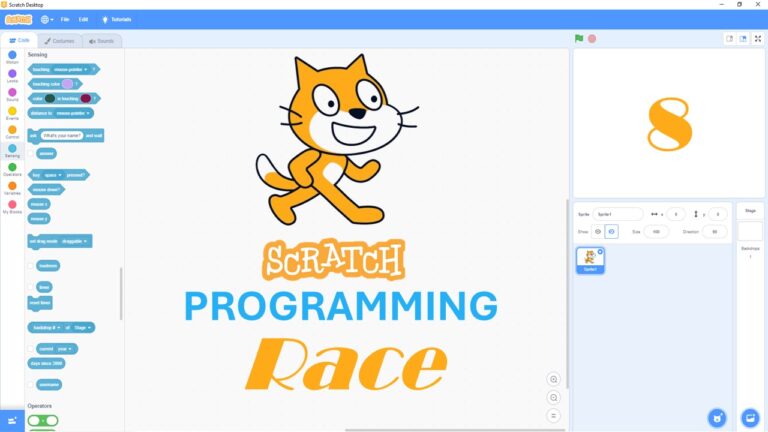Image resolution: width=768 pixels, height=432 pixels.
Task: Select the Code tab
Action: [20, 41]
